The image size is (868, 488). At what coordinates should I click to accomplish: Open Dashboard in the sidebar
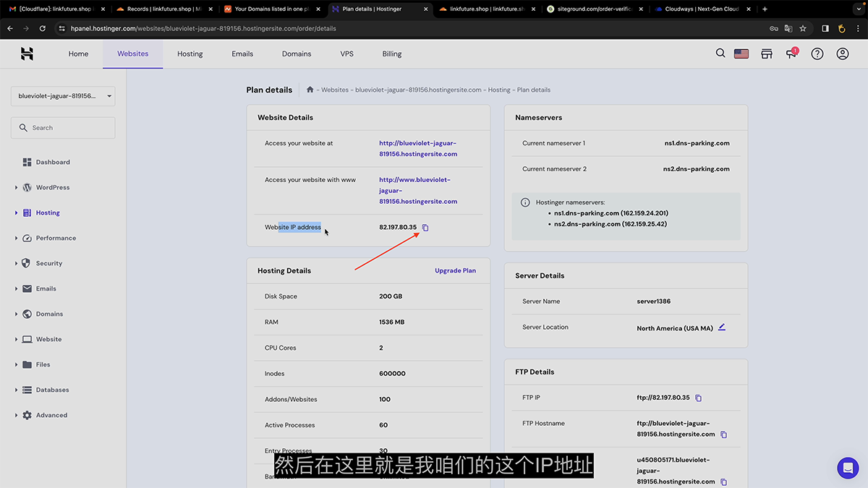46,162
